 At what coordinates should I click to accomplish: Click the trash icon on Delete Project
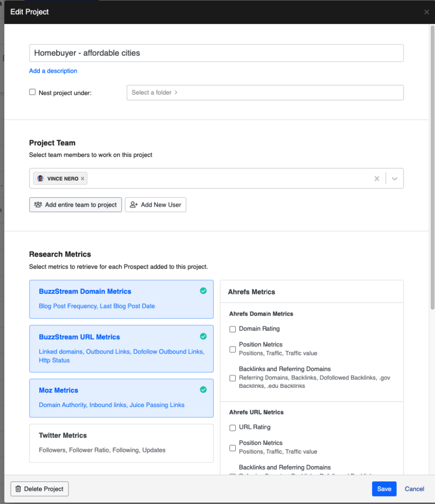tap(20, 489)
